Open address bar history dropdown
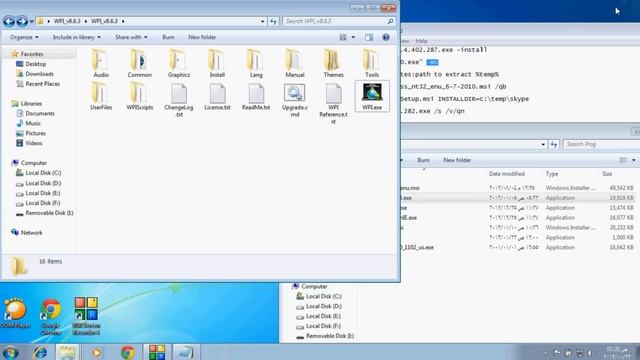 click(262, 21)
